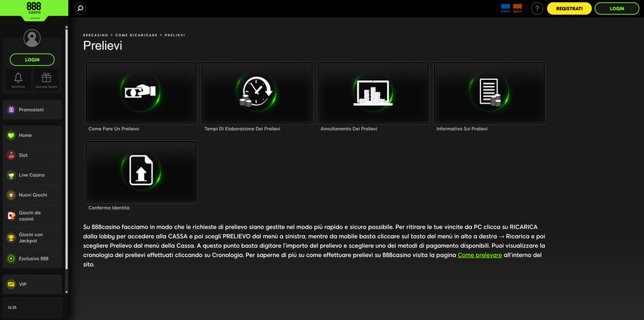
Task: Click the 888 casino logo
Action: [34, 8]
